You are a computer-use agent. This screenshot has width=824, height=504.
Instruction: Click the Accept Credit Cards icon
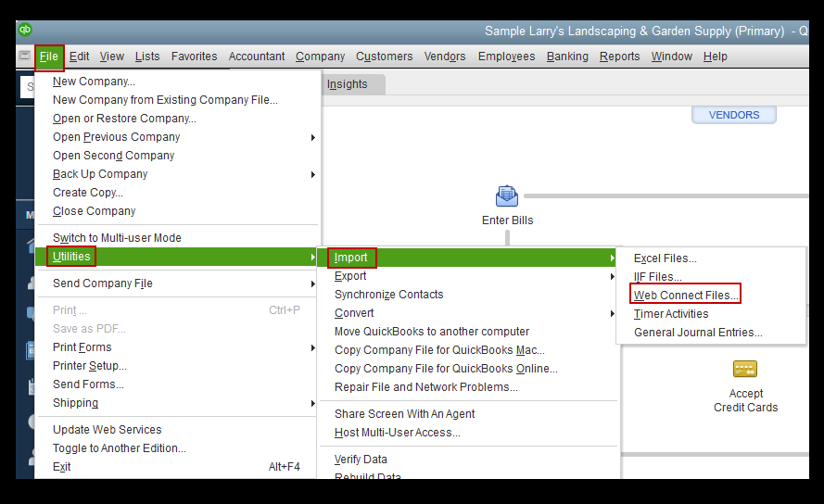tap(744, 369)
